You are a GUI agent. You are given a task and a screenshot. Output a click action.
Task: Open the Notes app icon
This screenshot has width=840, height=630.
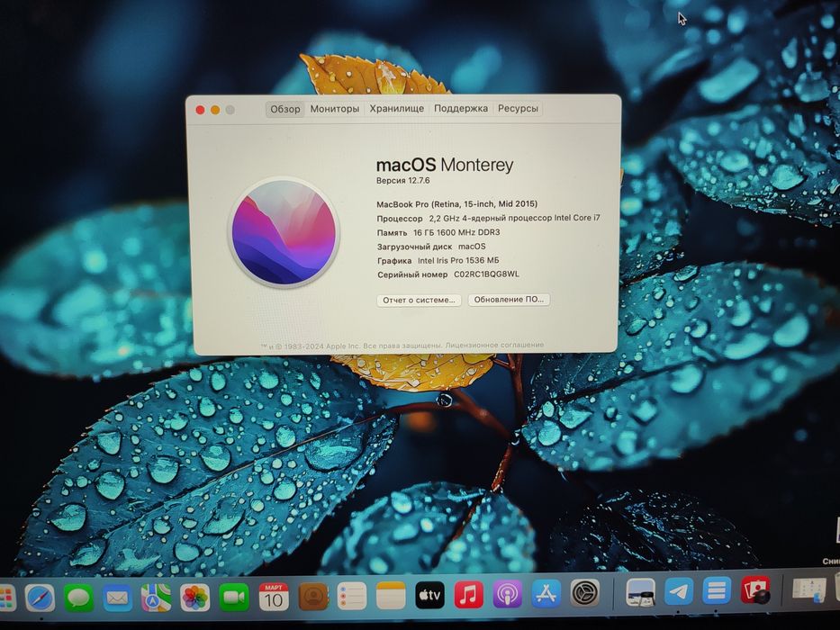(x=391, y=596)
